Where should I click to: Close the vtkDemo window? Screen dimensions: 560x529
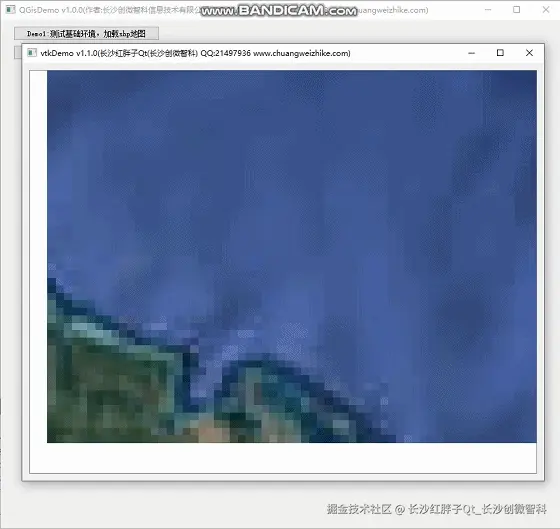pos(529,53)
